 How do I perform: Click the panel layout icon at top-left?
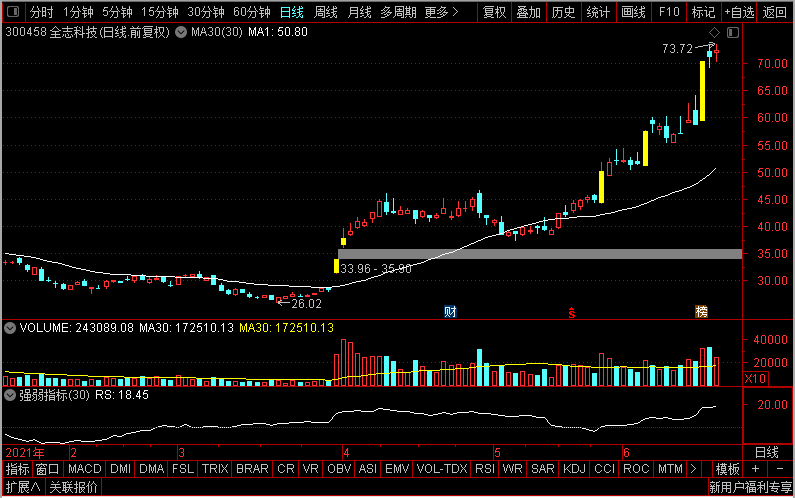click(x=13, y=11)
